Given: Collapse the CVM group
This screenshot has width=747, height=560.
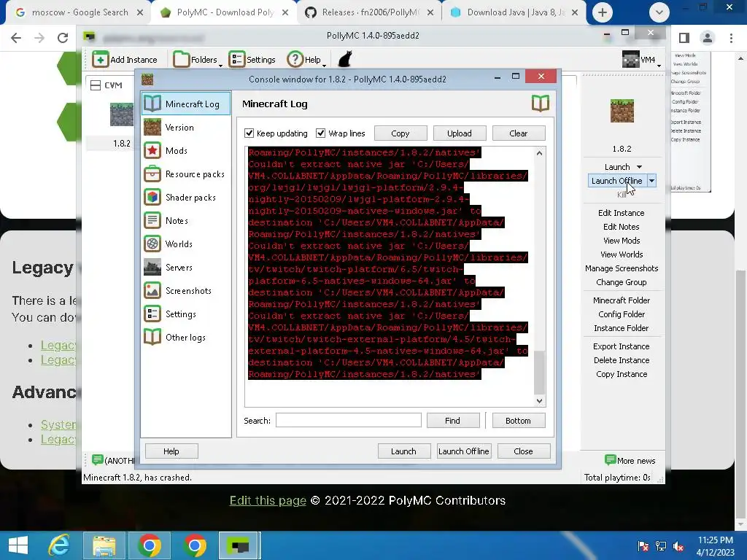Looking at the screenshot, I should [x=96, y=85].
